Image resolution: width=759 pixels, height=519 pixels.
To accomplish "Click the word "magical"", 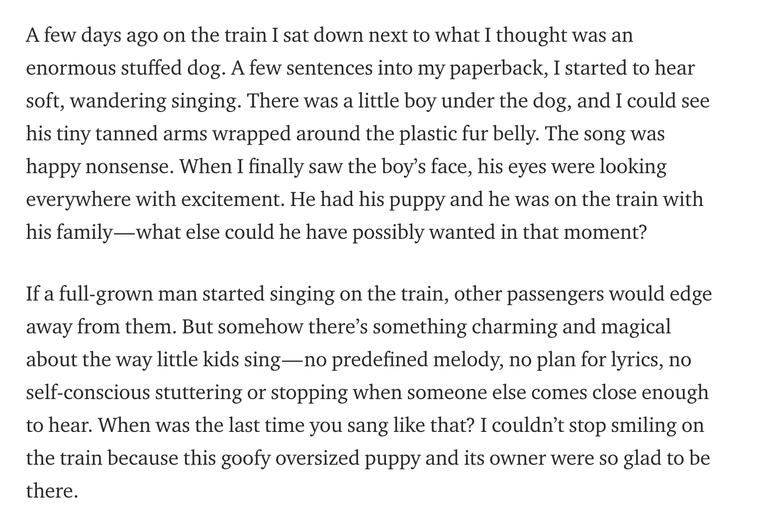I will (636, 327).
